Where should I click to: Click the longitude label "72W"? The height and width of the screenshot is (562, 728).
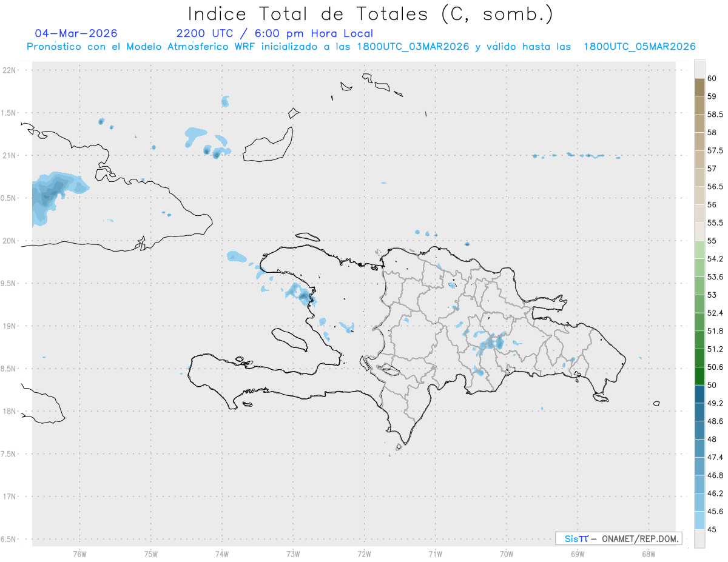tap(364, 554)
